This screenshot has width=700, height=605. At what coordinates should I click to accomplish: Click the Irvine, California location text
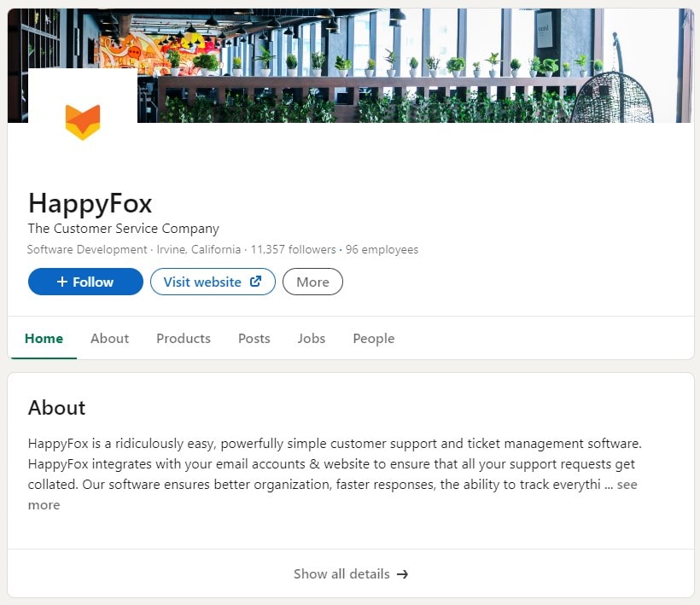click(199, 250)
